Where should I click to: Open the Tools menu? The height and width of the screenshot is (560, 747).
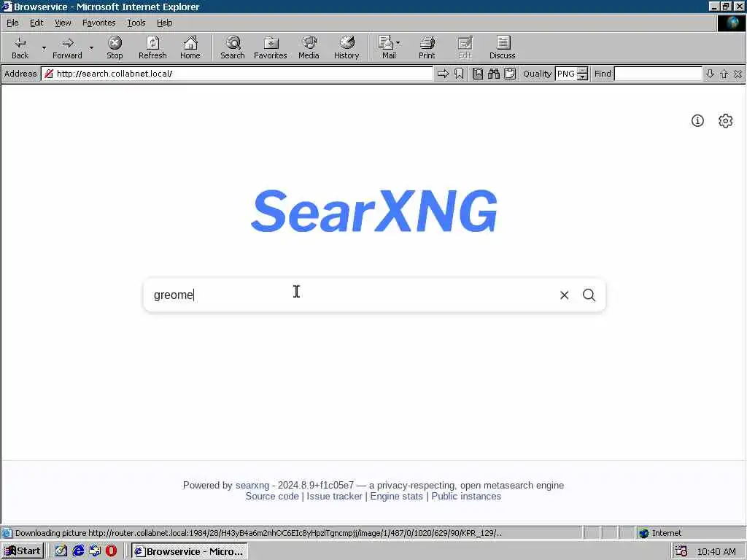click(136, 23)
